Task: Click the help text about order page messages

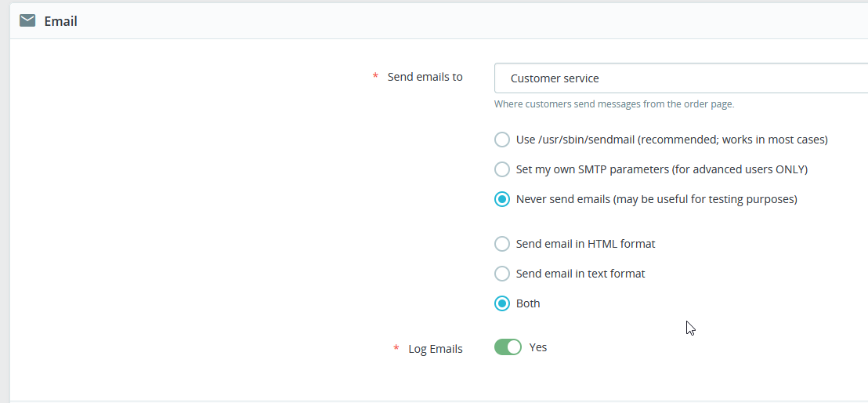Action: pyautogui.click(x=614, y=104)
